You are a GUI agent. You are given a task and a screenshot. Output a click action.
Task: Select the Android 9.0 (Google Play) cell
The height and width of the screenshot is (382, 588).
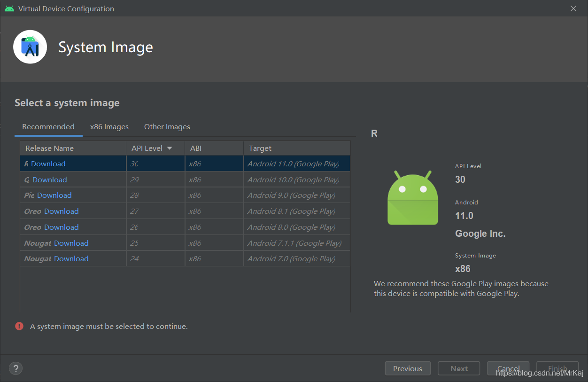297,195
